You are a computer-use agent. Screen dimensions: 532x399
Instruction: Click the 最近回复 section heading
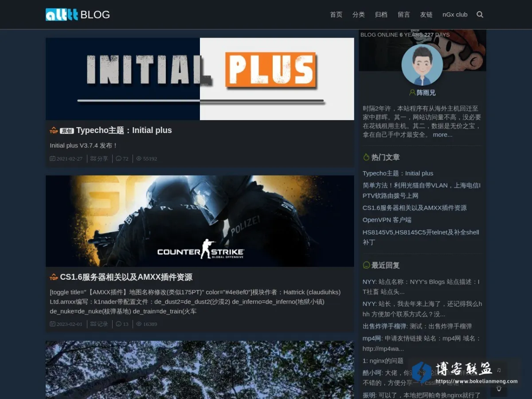tap(386, 265)
